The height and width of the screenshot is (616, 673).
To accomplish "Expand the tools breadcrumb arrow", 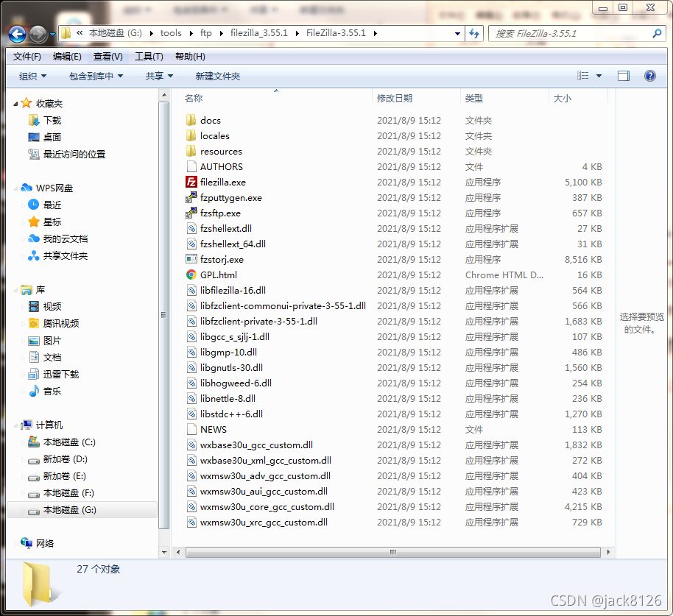I will click(191, 33).
